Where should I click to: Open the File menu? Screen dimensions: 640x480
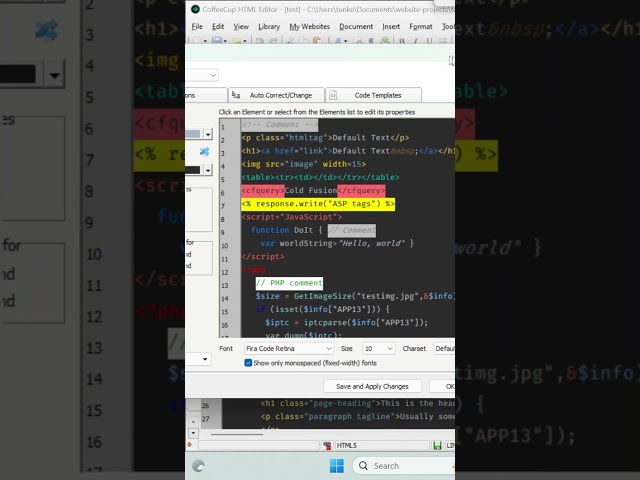[197, 27]
